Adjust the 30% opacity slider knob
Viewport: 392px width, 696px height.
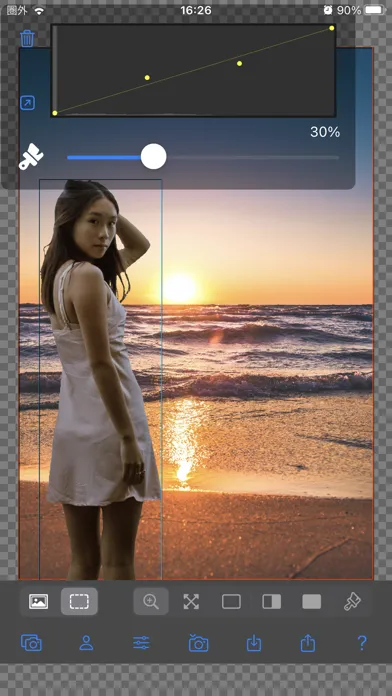point(154,156)
